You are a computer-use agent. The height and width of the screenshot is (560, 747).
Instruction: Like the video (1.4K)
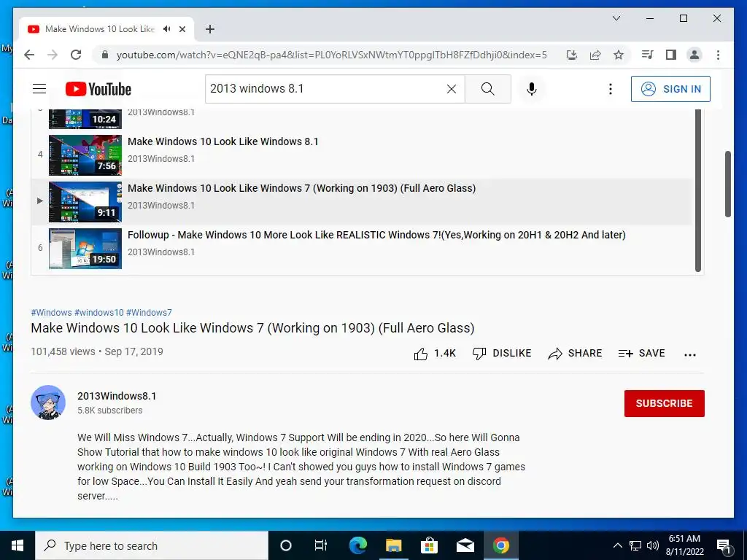pos(435,354)
